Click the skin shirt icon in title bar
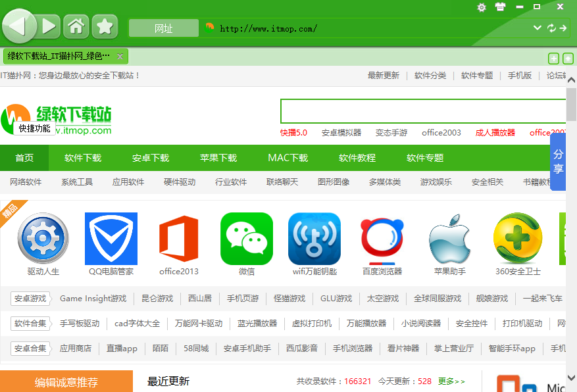The width and height of the screenshot is (577, 392). tap(500, 7)
